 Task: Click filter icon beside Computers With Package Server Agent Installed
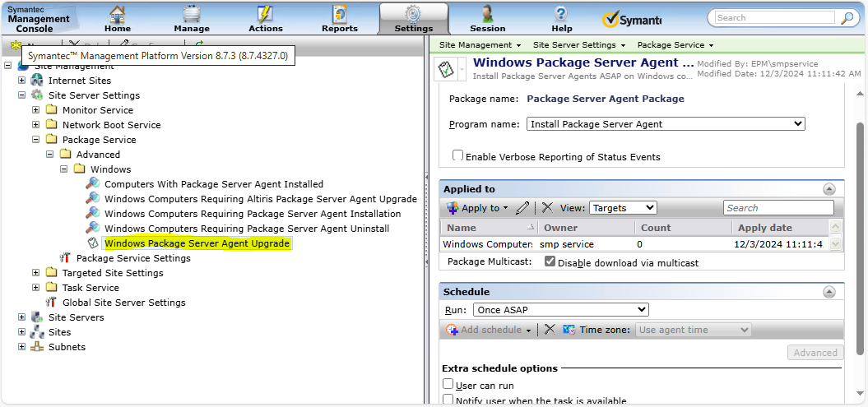coord(93,183)
